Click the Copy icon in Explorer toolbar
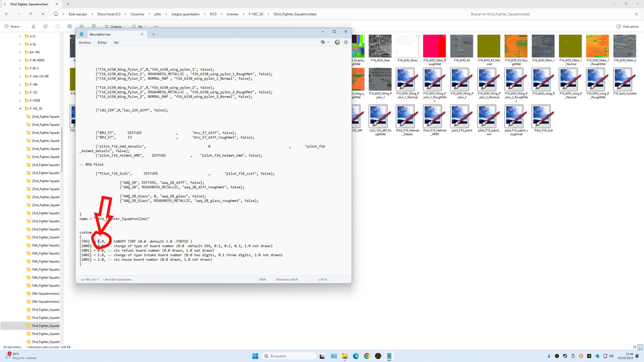Screen dimensions: 644x362 [46, 26]
